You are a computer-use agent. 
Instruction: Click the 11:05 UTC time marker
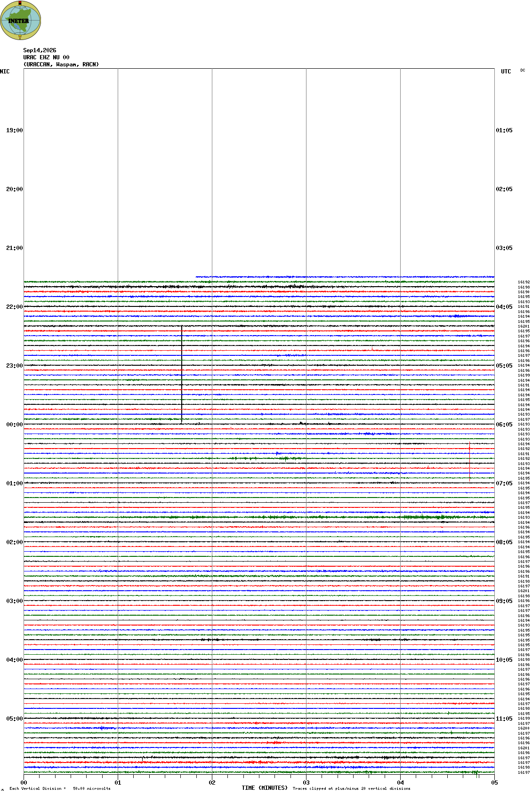504,719
